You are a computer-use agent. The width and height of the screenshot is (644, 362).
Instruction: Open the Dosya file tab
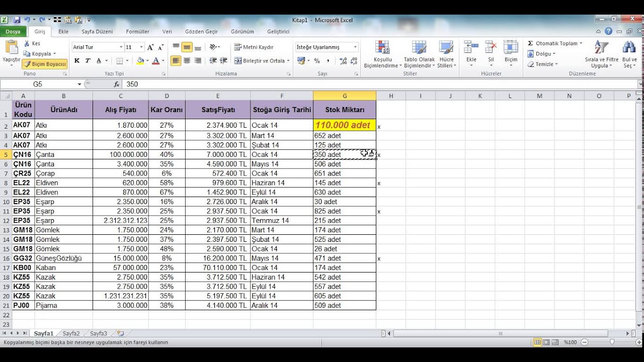click(x=13, y=32)
